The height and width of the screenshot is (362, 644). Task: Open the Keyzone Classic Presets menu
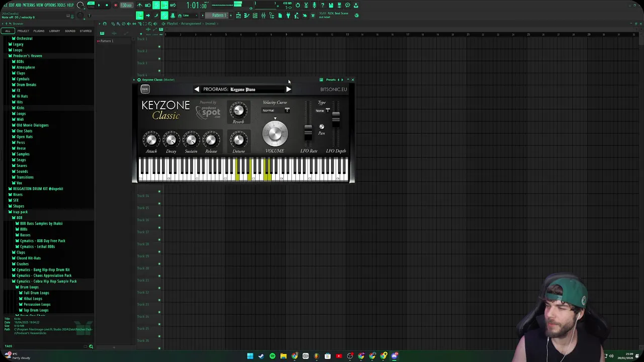point(331,79)
